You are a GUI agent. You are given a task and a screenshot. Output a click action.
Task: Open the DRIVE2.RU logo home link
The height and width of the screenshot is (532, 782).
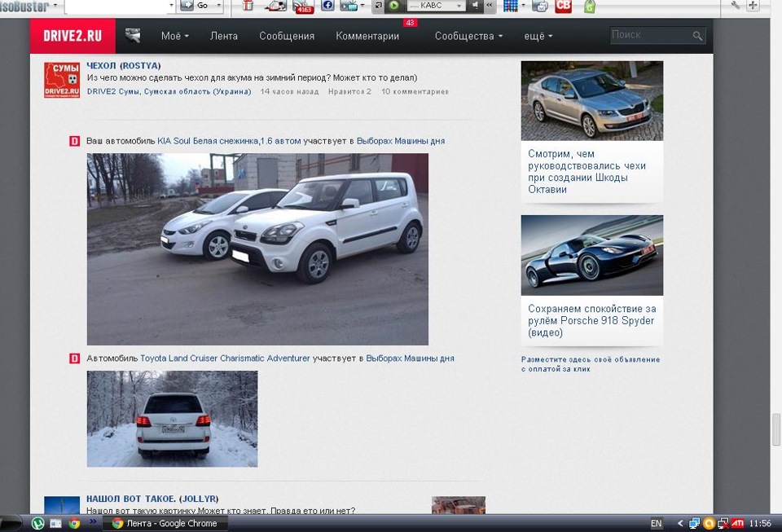click(x=72, y=36)
